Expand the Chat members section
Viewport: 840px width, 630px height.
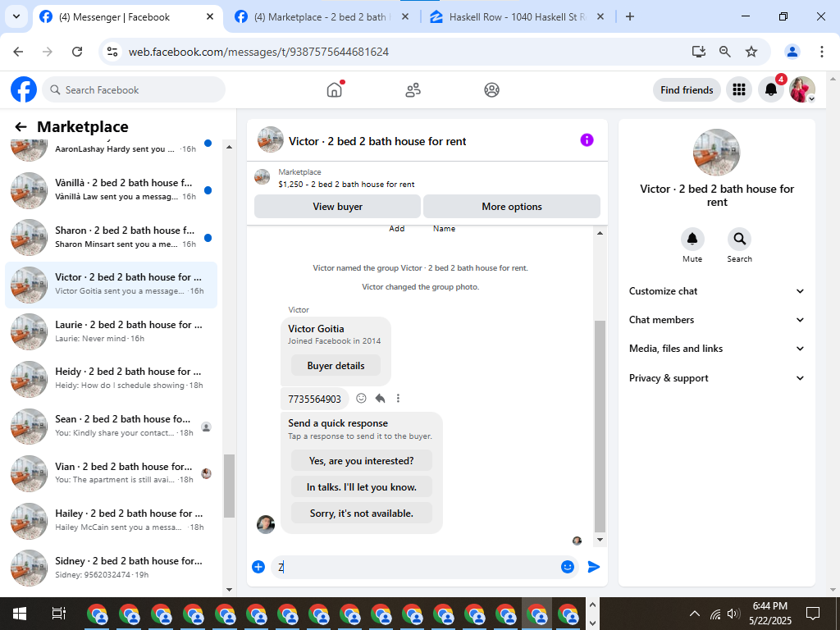point(717,320)
